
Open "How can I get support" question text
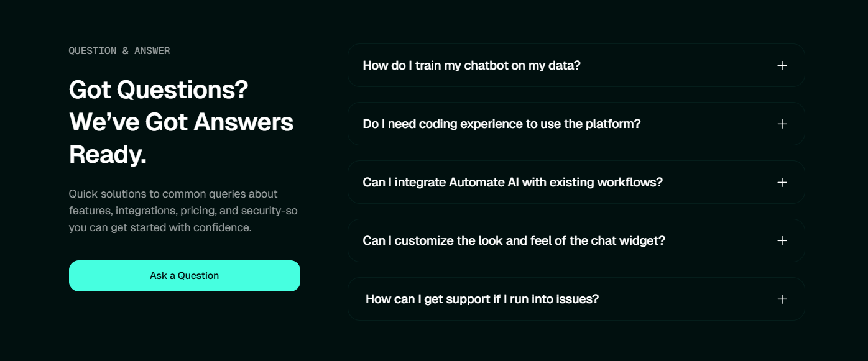click(482, 299)
